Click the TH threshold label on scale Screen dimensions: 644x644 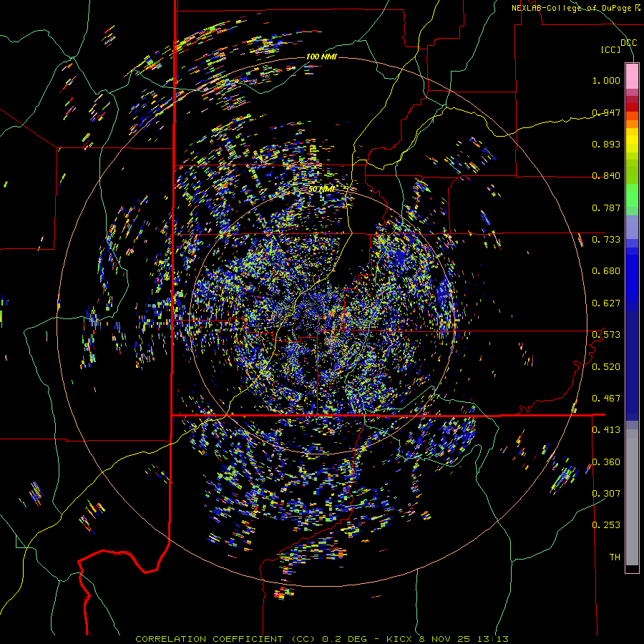[x=615, y=557]
